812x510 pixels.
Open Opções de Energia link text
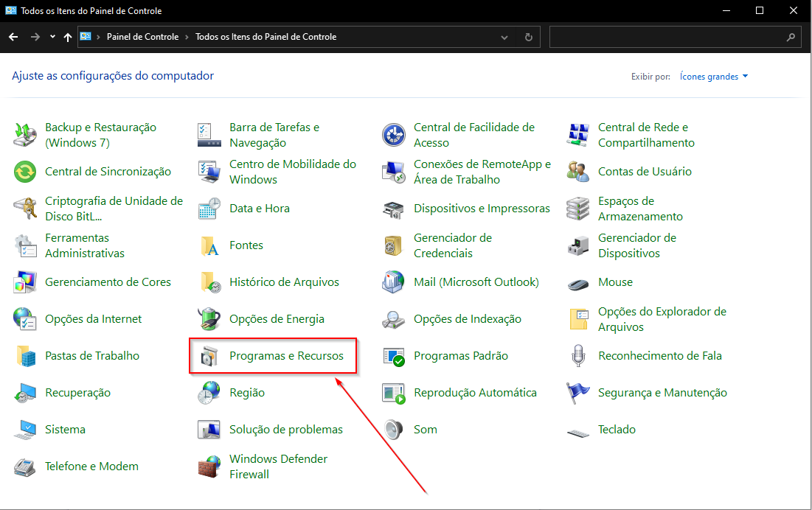coord(277,319)
